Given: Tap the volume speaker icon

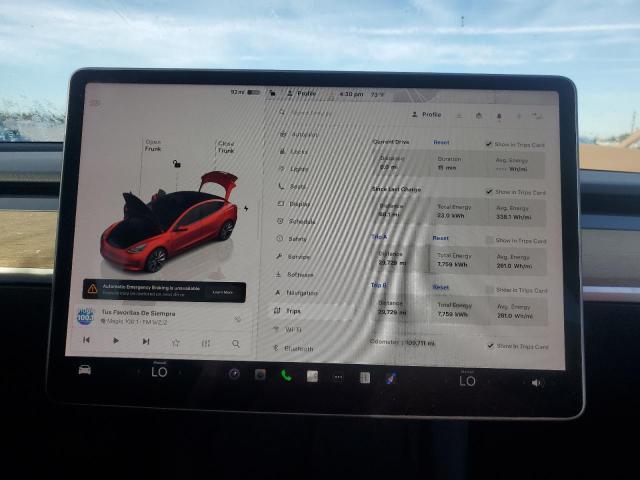Looking at the screenshot, I should 536,382.
